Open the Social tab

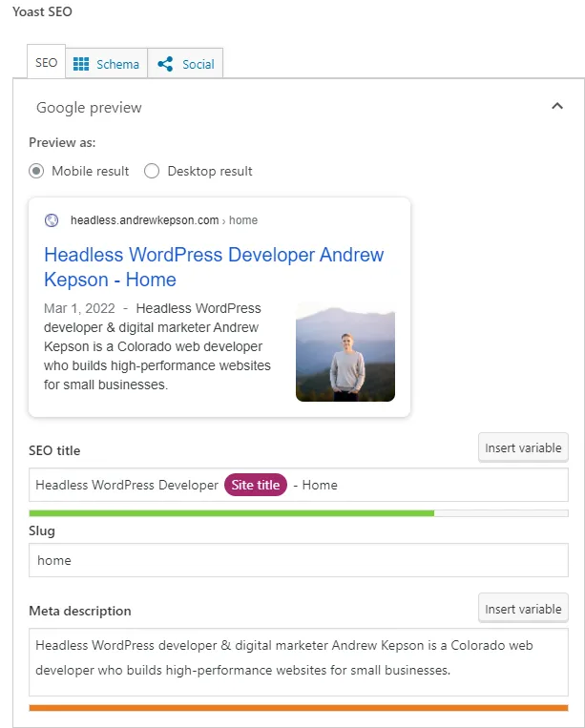pyautogui.click(x=185, y=64)
